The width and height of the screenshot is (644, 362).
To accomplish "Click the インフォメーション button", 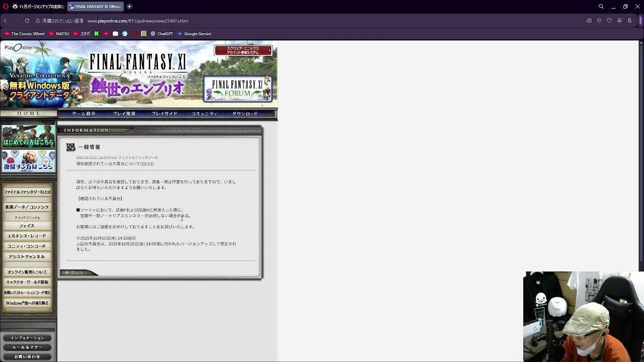I will point(27,338).
